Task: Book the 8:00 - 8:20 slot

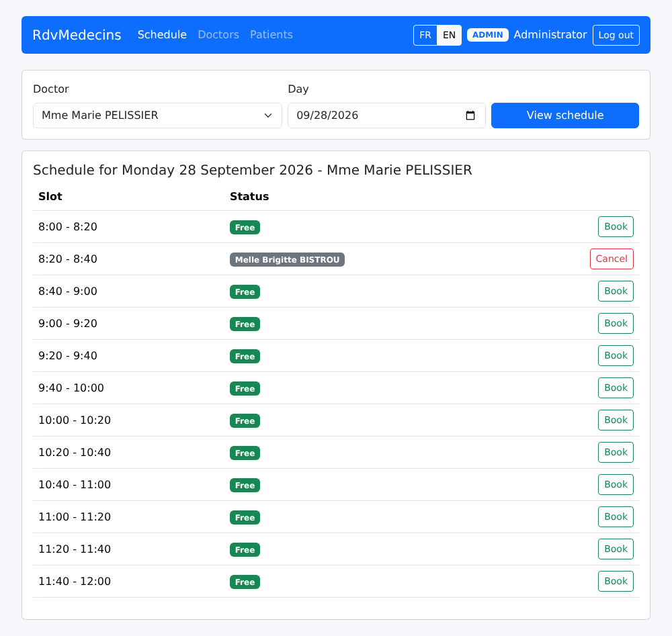Action: click(x=616, y=226)
